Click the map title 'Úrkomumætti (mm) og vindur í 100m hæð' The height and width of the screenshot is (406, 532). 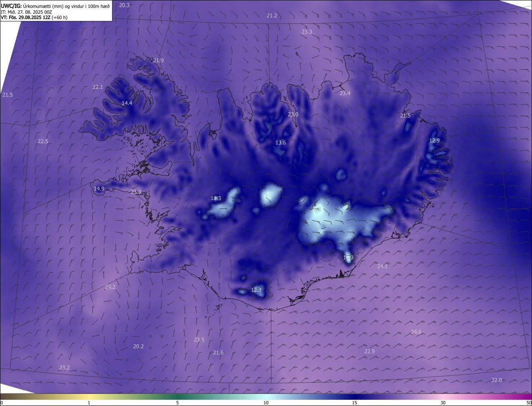[66, 6]
